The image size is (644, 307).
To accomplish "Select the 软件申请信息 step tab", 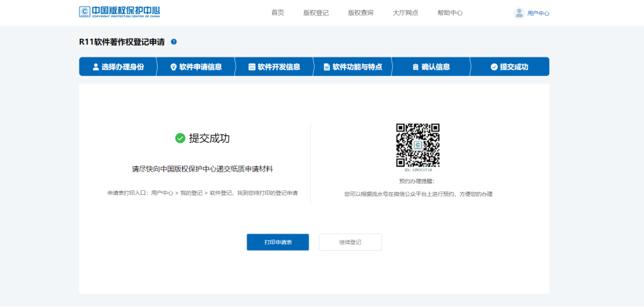I will [196, 67].
